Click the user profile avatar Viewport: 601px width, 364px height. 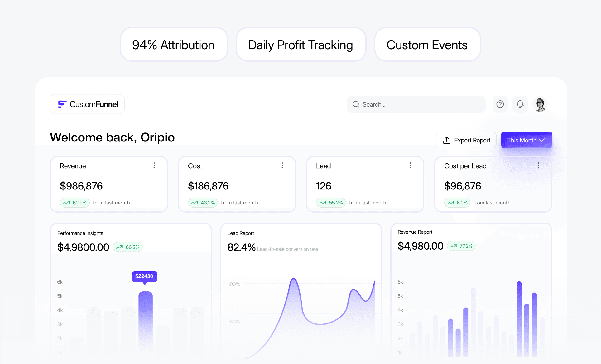click(540, 104)
